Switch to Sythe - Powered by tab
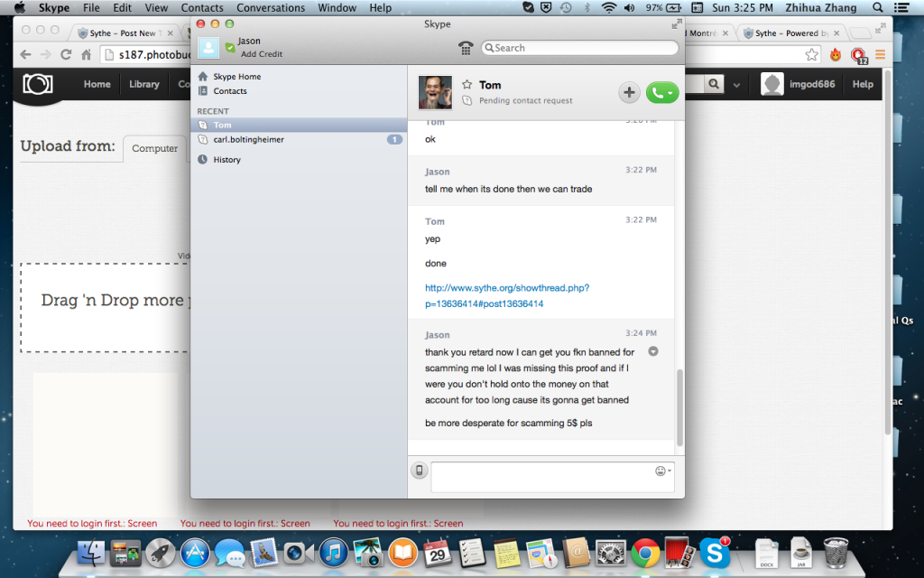The image size is (924, 578). click(791, 33)
